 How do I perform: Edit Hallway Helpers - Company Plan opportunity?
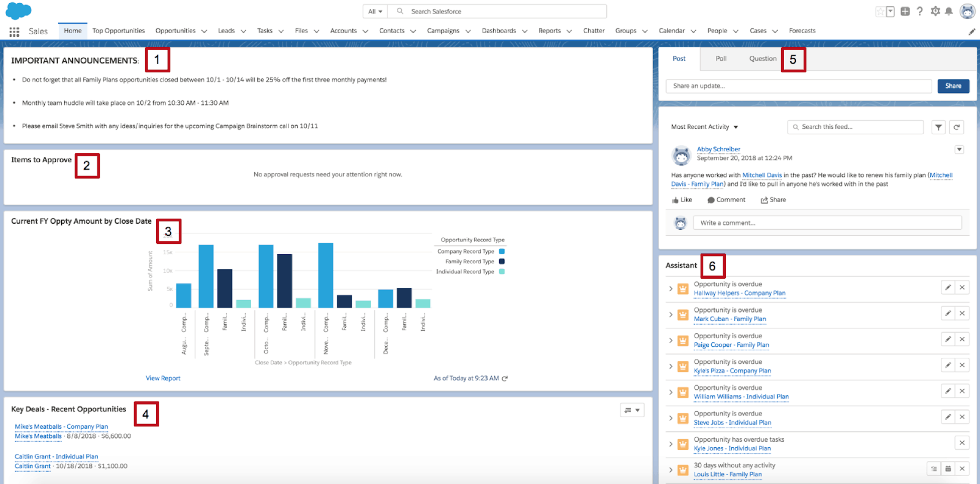(948, 287)
